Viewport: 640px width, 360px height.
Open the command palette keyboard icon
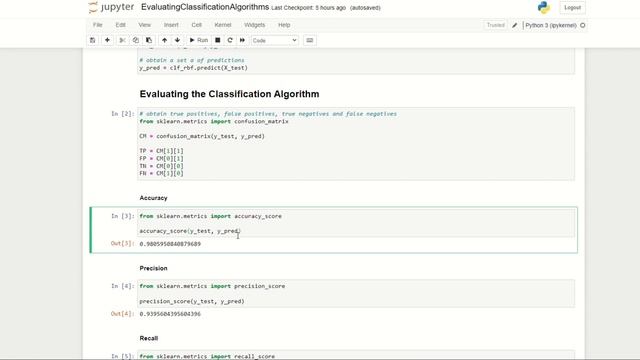(x=310, y=40)
